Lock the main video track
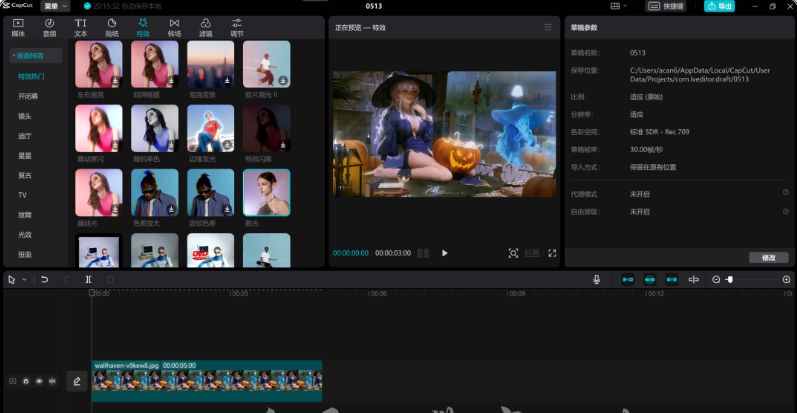This screenshot has width=797, height=413. (x=26, y=381)
